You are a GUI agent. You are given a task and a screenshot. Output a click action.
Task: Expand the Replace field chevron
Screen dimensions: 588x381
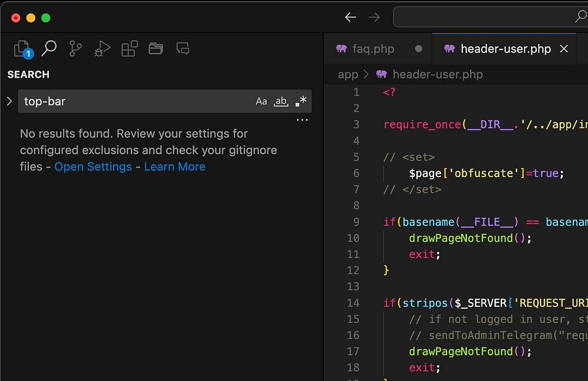point(9,101)
